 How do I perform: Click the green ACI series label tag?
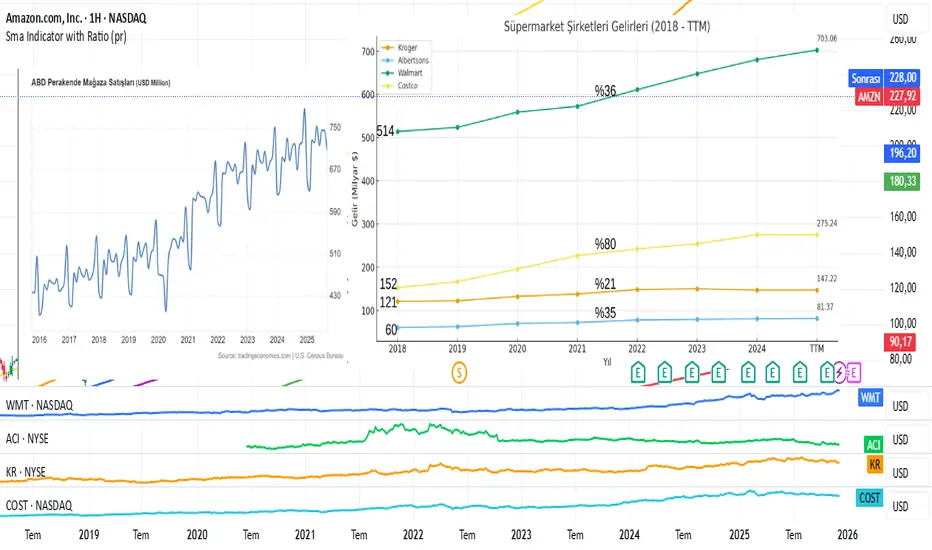pos(873,445)
